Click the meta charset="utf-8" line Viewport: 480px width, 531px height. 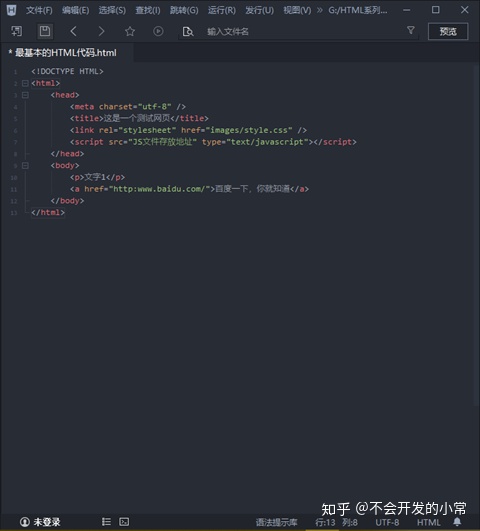[128, 107]
